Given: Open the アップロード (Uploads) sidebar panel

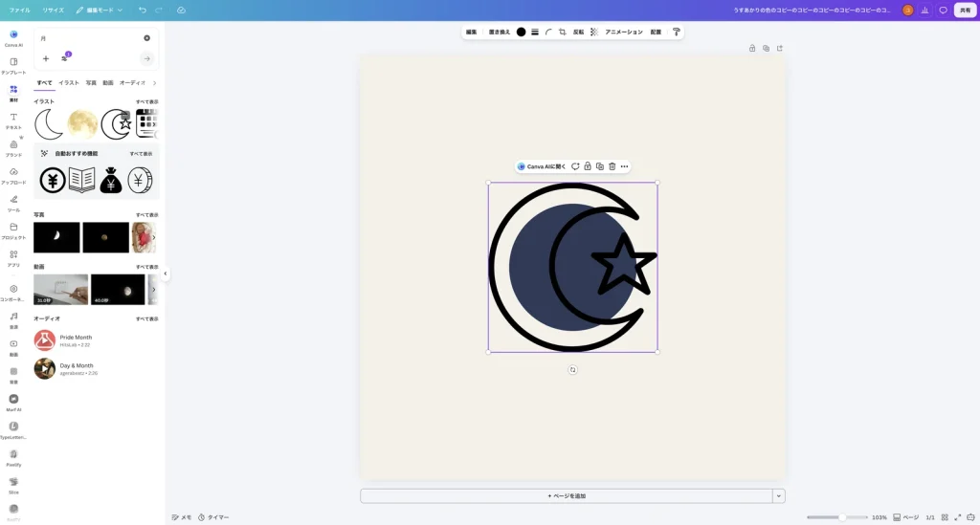Looking at the screenshot, I should click(13, 175).
